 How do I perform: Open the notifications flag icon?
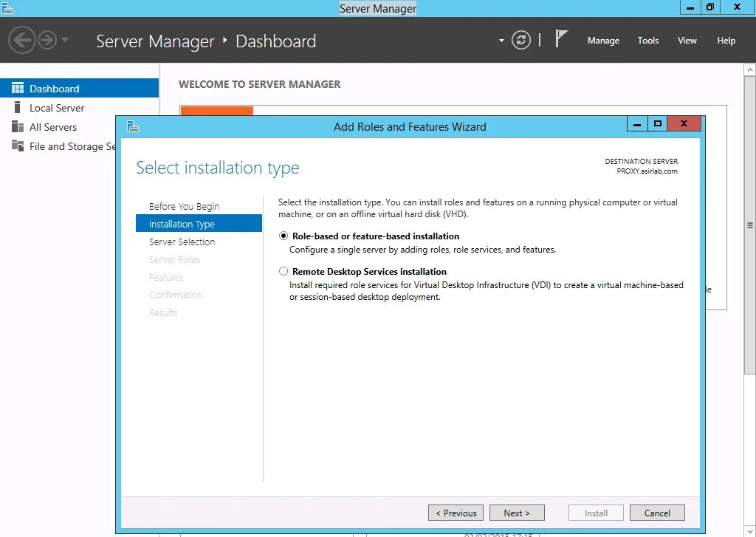pyautogui.click(x=561, y=38)
